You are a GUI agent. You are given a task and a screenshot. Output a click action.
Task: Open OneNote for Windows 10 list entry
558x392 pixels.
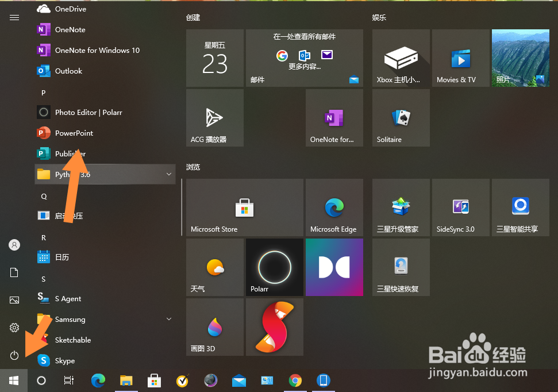click(105, 50)
